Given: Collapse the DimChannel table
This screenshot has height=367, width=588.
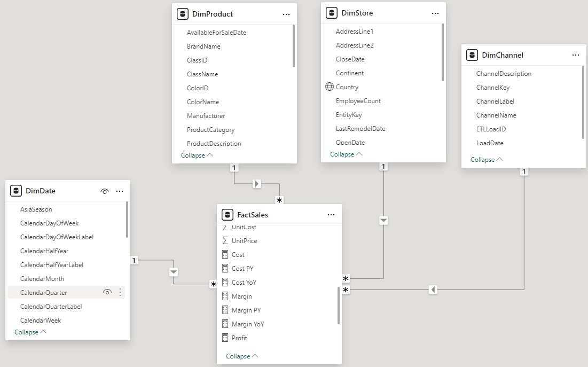Looking at the screenshot, I should (487, 160).
